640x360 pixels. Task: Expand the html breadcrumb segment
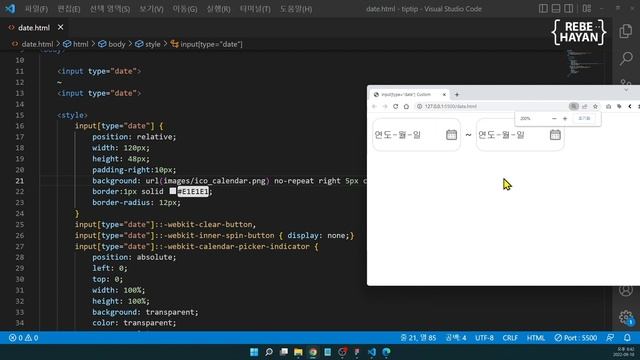[76, 44]
